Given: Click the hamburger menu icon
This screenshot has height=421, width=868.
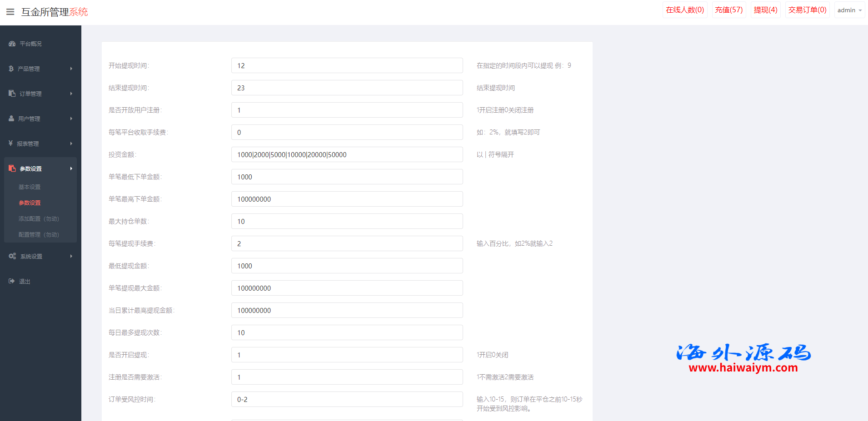Looking at the screenshot, I should pyautogui.click(x=10, y=12).
